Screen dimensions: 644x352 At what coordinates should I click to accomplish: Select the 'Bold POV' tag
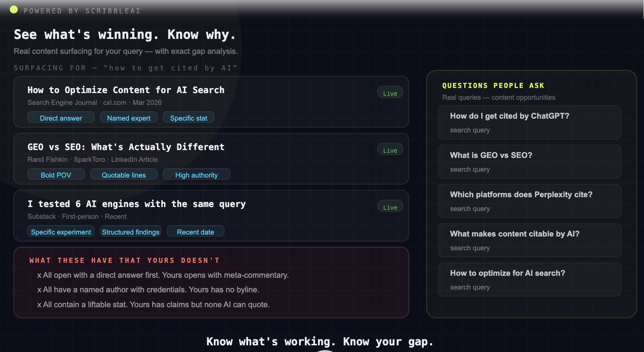(x=56, y=174)
